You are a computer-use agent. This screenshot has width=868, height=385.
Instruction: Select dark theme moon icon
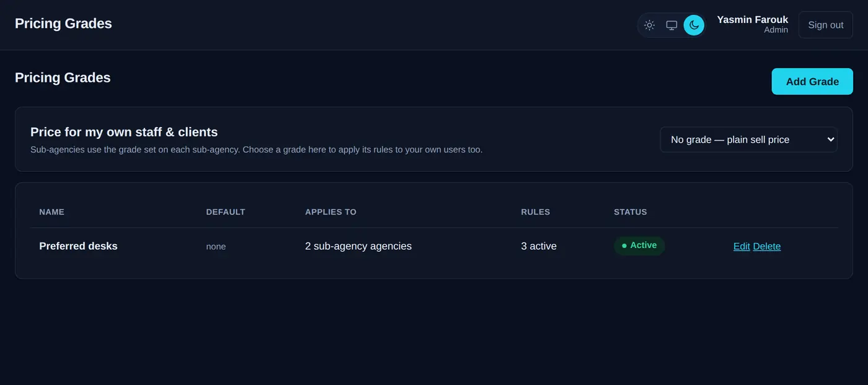[x=694, y=25]
